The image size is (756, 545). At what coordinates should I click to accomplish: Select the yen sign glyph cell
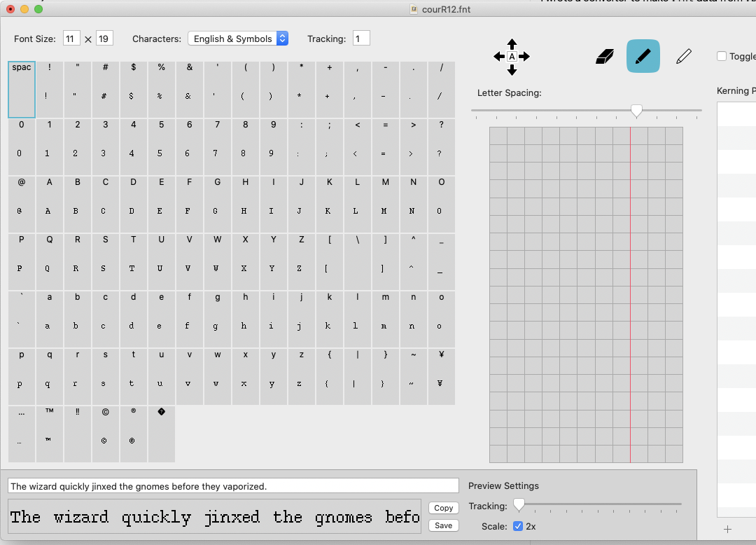441,377
